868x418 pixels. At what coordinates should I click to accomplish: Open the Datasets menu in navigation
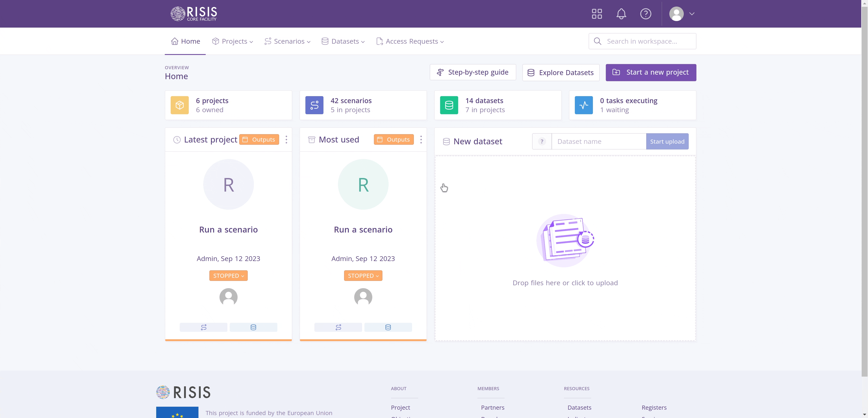click(343, 41)
